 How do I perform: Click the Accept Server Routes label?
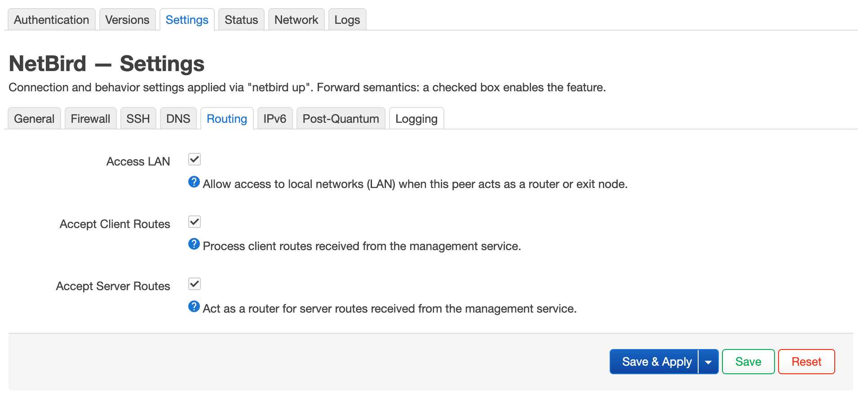(x=113, y=286)
